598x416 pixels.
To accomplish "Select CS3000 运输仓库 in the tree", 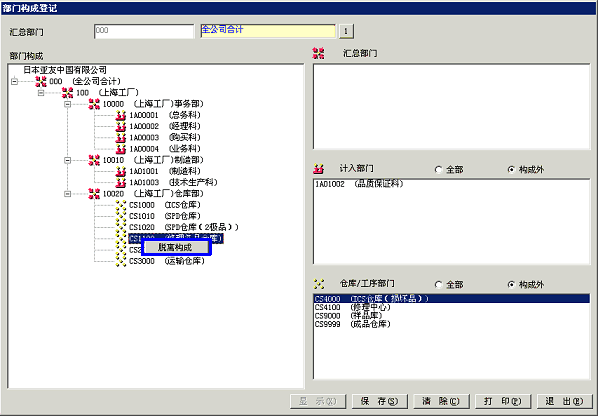I will coord(167,261).
